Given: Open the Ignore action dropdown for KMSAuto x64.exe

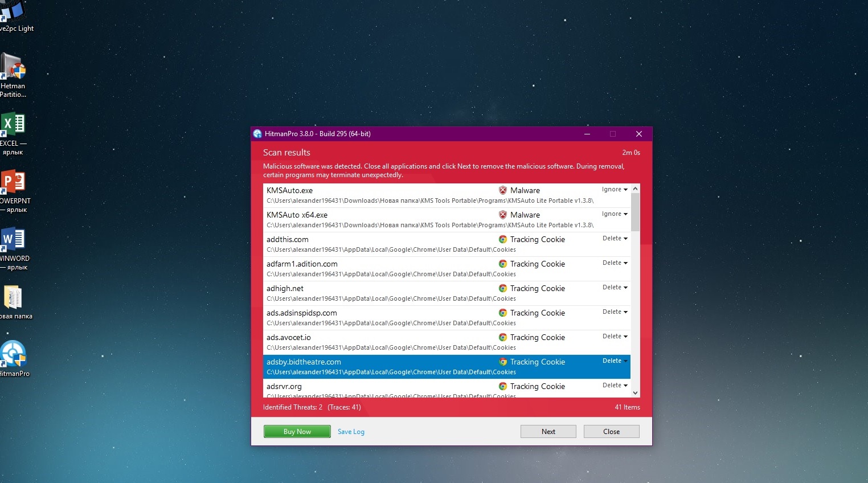Looking at the screenshot, I should tap(615, 214).
